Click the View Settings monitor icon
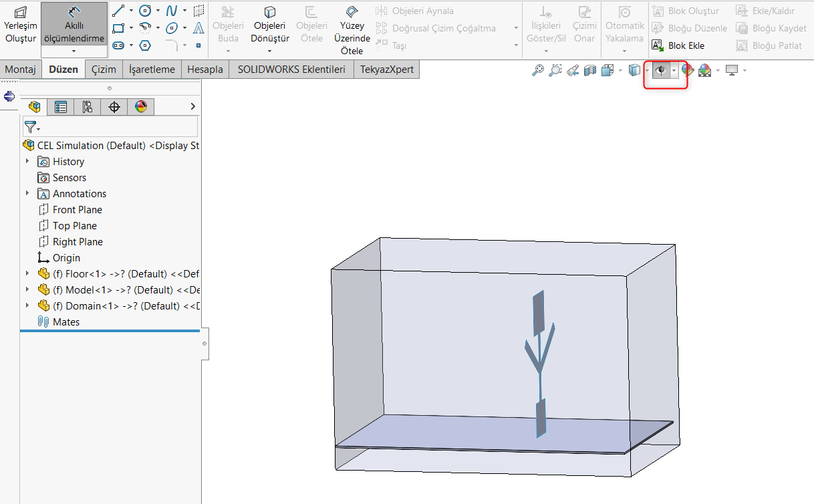Screen dimensions: 814x504 [x=732, y=70]
